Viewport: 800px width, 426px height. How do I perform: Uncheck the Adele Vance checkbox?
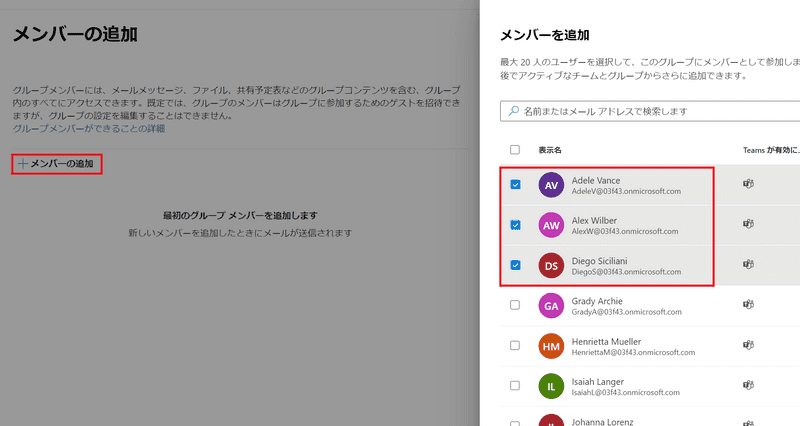[x=515, y=185]
